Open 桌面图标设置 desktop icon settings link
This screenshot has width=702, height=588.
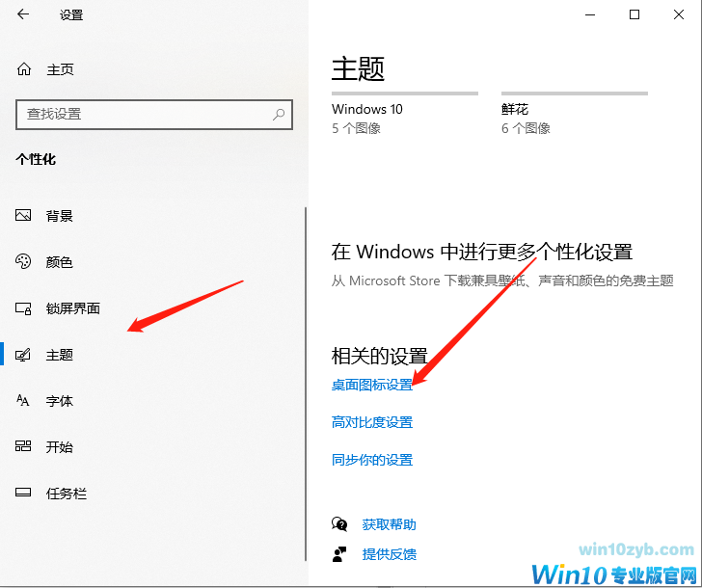372,385
